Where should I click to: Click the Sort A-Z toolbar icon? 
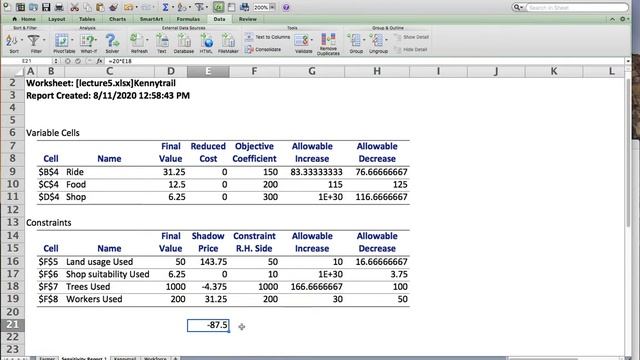[182, 7]
